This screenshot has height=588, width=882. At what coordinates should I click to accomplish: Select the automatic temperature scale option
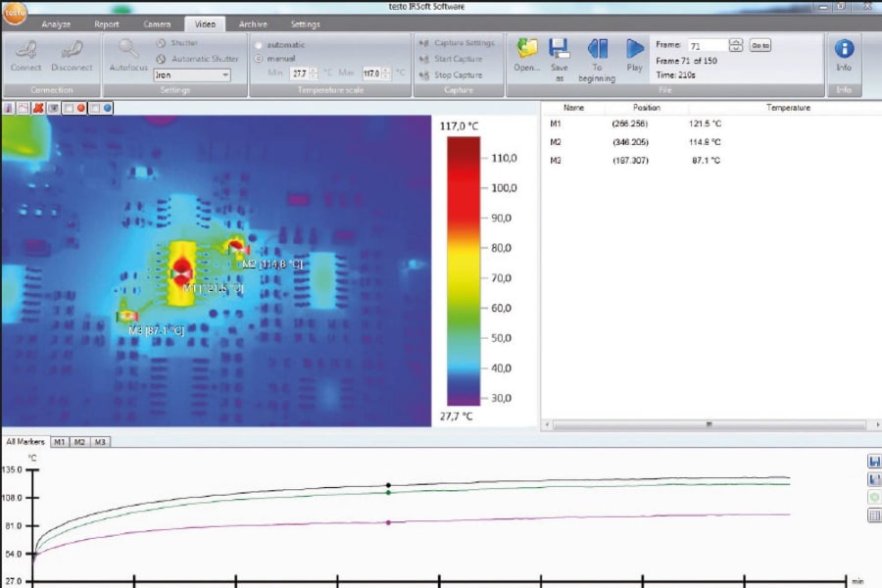[x=259, y=45]
